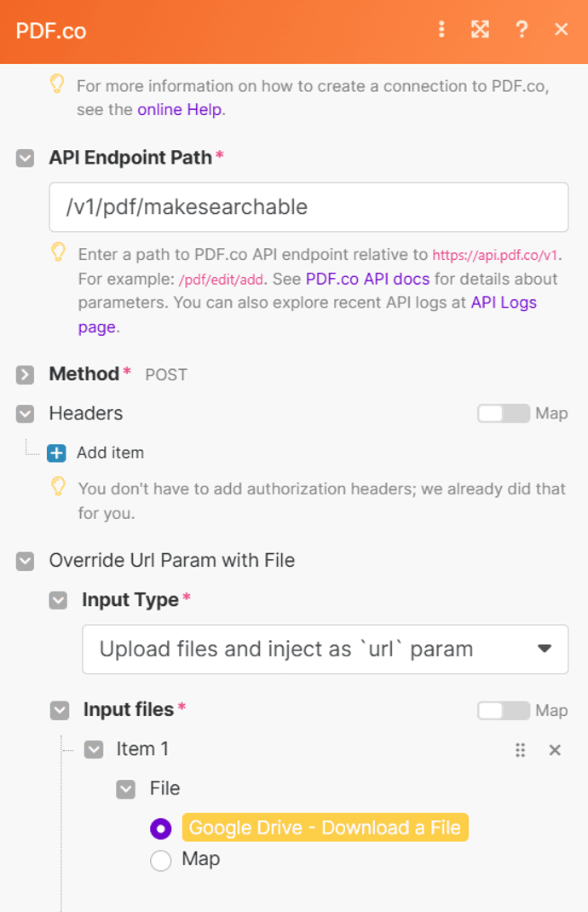Image resolution: width=588 pixels, height=912 pixels.
Task: Open the three-dot options menu in header
Action: (441, 30)
